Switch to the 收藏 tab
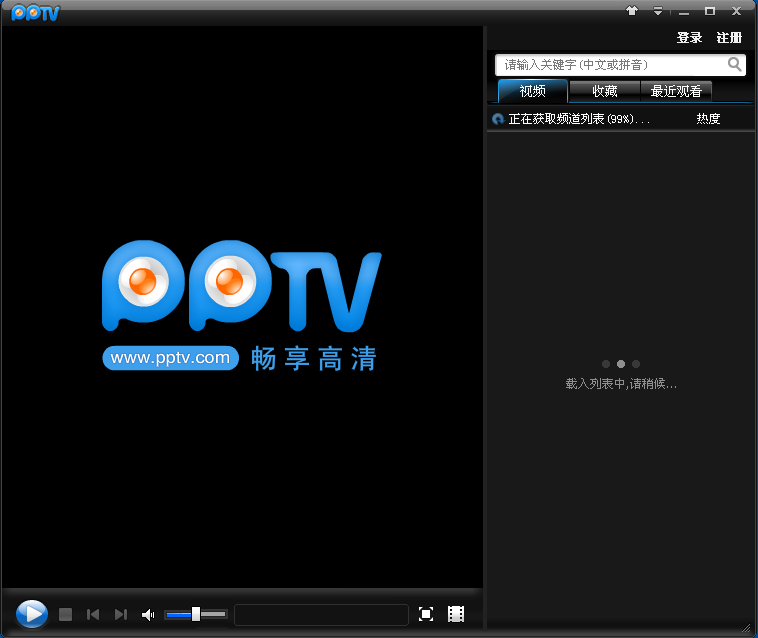The height and width of the screenshot is (638, 758). point(605,91)
